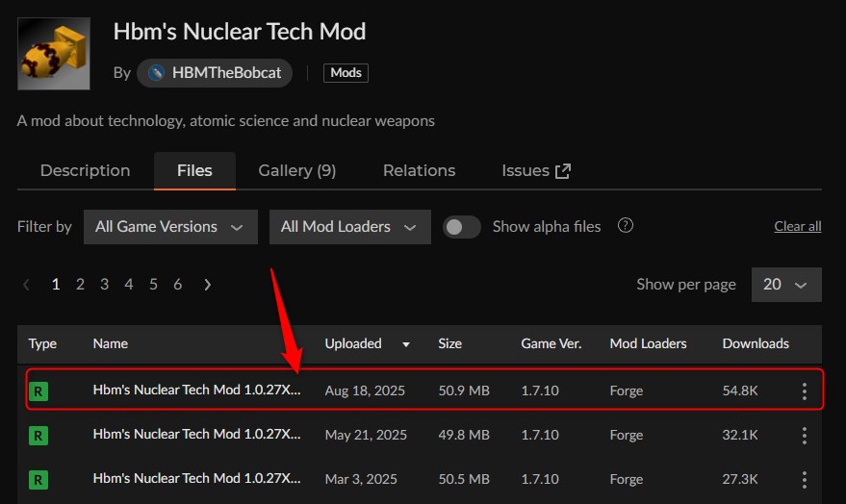Open the file uploaded Mar 3, 2025
The width and height of the screenshot is (846, 504).
click(197, 478)
